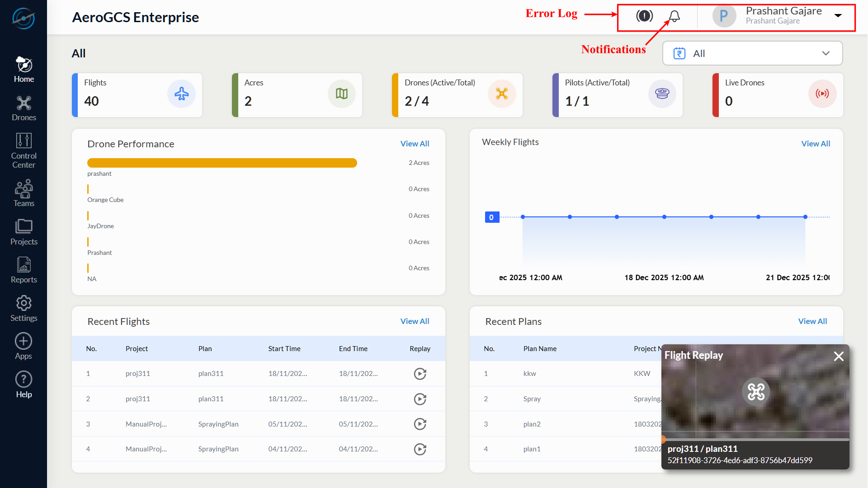Replay the fourth flight, ManualProj SprayingPlan

click(x=420, y=449)
